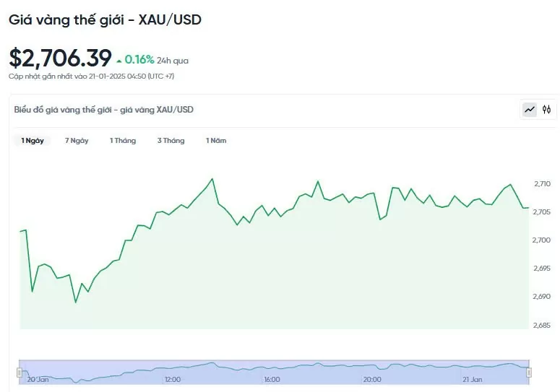Click the 0.16% price change text
This screenshot has height=392, width=560.
click(139, 60)
